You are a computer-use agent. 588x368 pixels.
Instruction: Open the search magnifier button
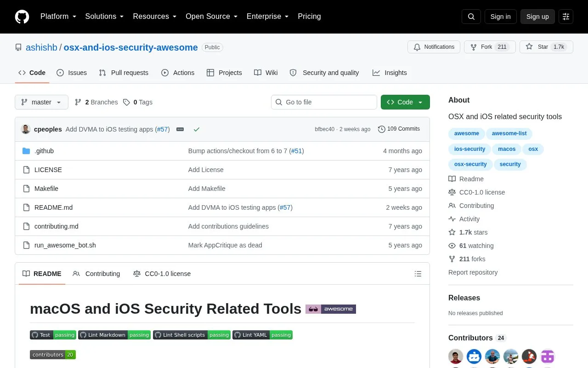471,17
